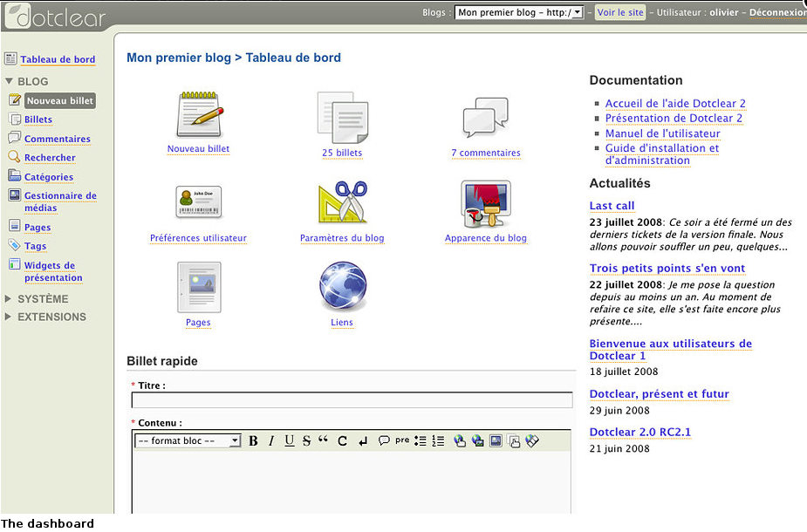Open Catégories in sidebar menu
Viewport: 807px width, 532px height.
(x=49, y=177)
